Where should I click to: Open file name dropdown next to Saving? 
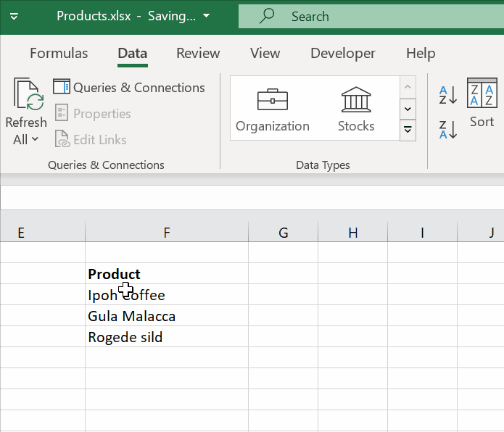click(207, 16)
